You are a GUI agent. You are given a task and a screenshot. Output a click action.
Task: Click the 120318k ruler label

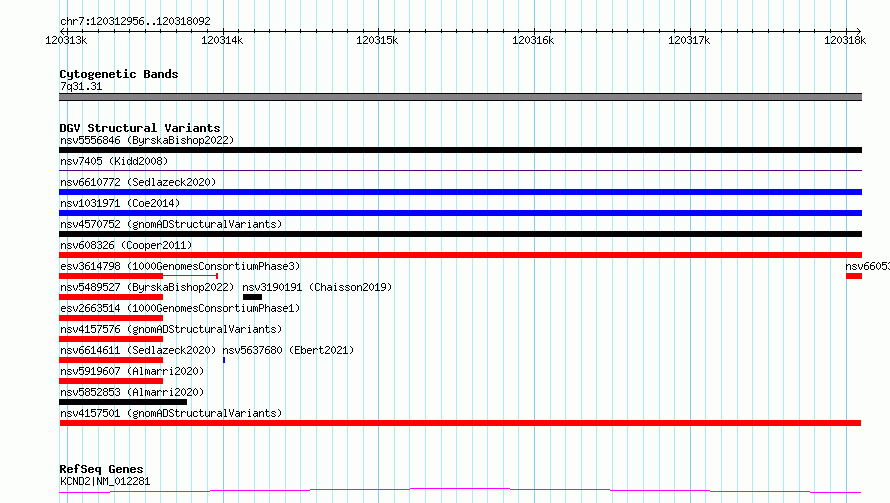click(x=845, y=40)
